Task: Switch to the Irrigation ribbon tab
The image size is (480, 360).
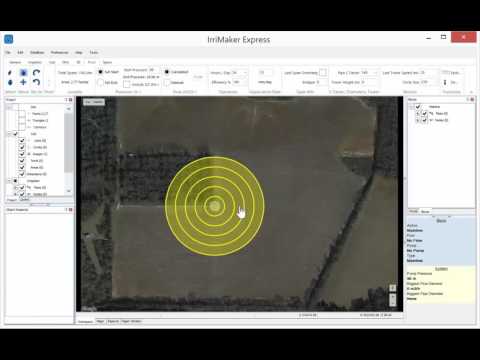Action: point(35,62)
